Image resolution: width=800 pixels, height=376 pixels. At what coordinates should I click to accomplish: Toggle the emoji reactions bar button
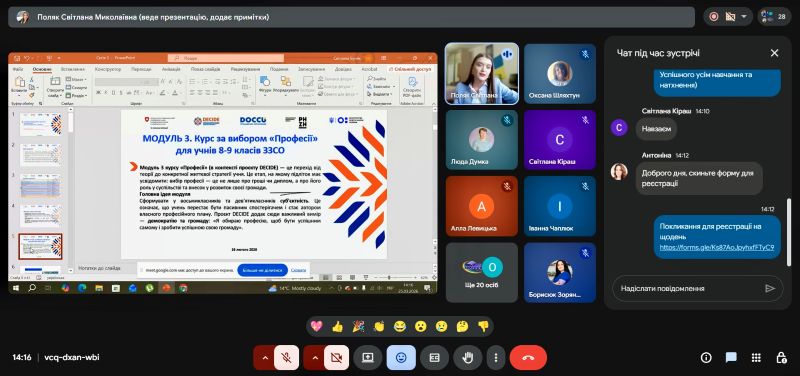click(x=401, y=358)
